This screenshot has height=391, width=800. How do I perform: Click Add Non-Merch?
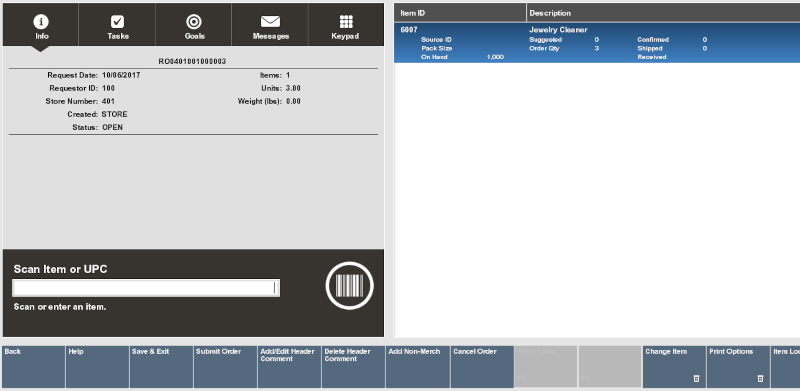click(418, 367)
